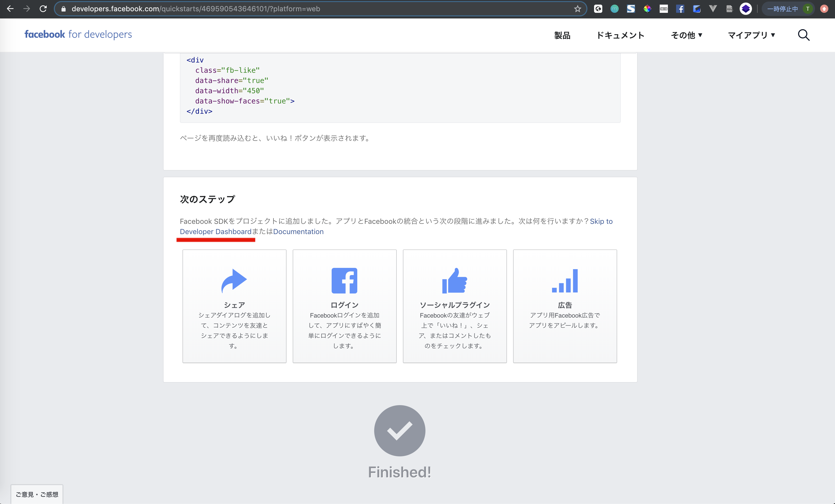Click the data-share="true" code line
The width and height of the screenshot is (835, 504).
[231, 80]
